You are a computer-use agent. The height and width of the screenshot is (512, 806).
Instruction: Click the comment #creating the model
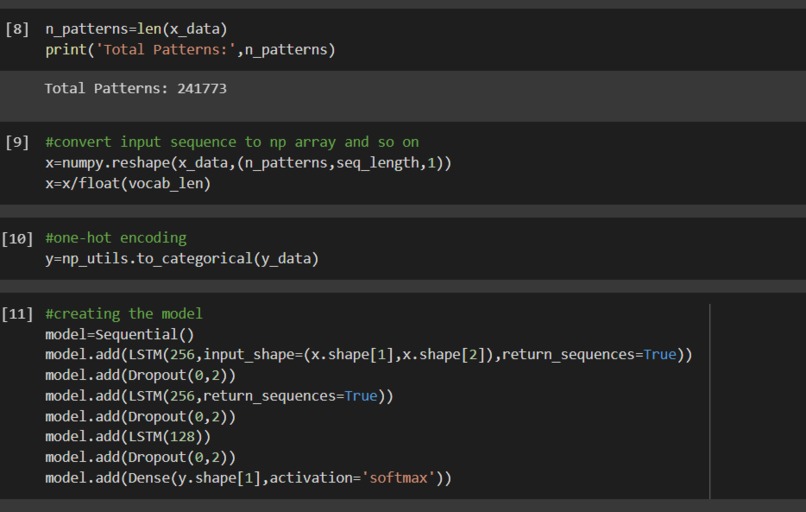click(124, 314)
